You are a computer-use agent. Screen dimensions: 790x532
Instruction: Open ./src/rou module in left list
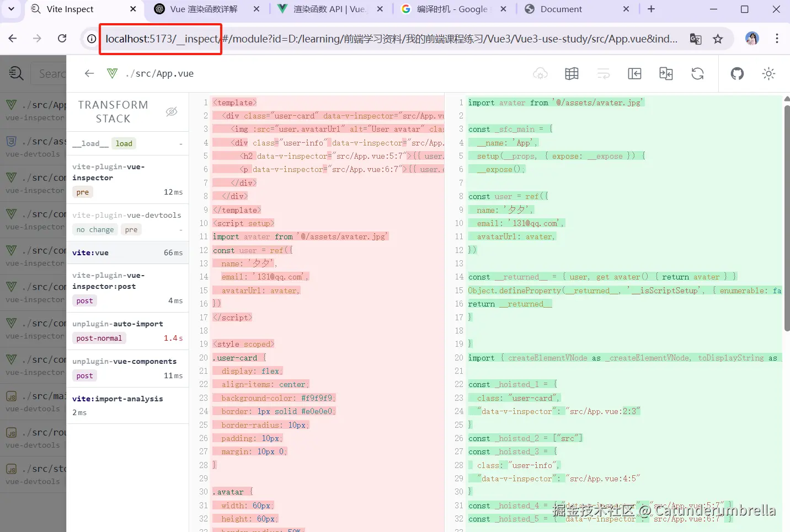pyautogui.click(x=33, y=438)
